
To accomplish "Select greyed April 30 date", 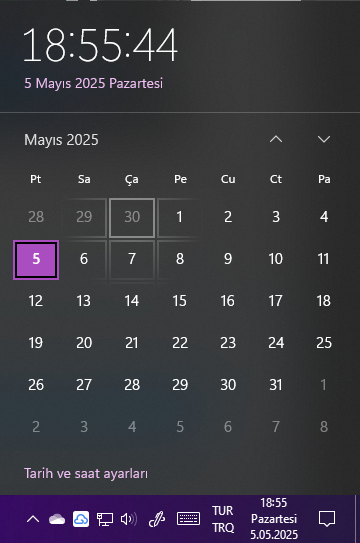I will (132, 217).
